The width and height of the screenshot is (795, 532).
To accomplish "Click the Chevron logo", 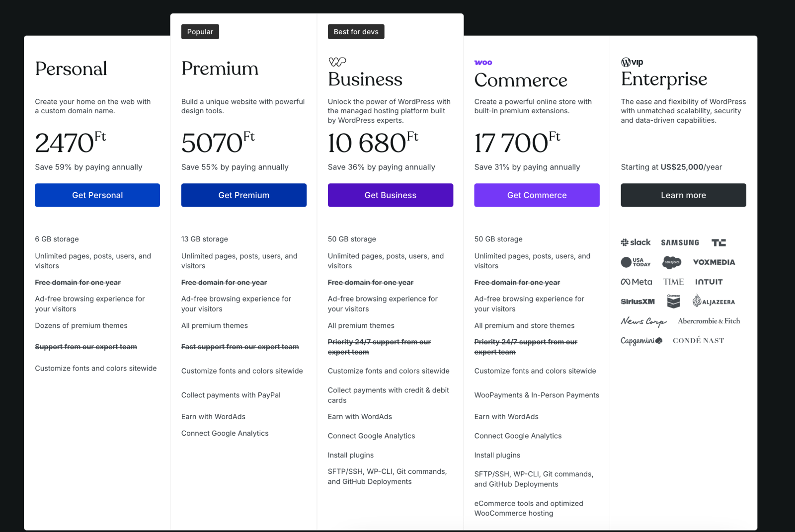I will click(674, 301).
